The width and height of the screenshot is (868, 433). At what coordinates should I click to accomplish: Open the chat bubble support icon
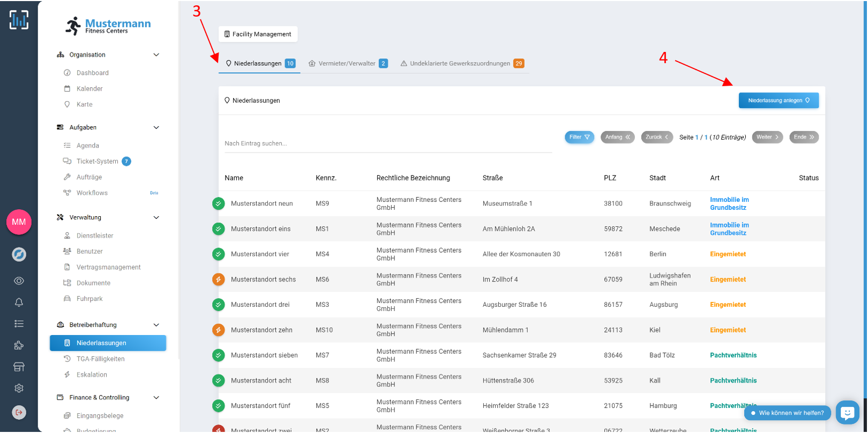pos(847,413)
